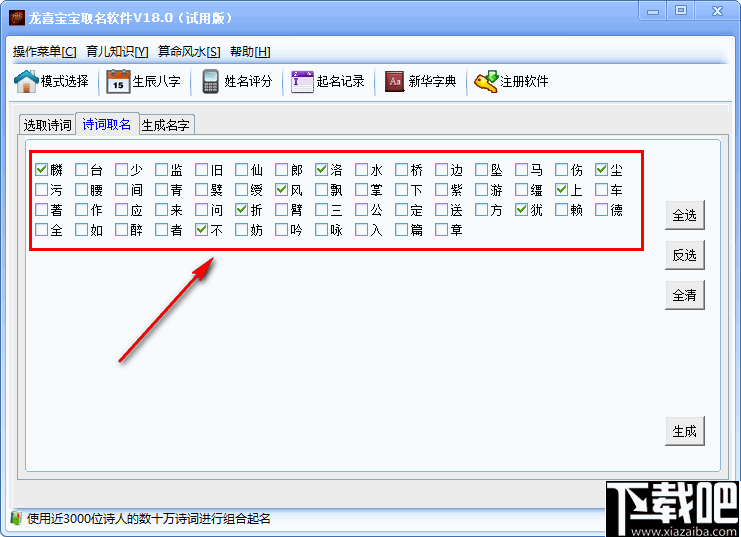Check the 腰 checkbox
741x537 pixels.
(x=82, y=190)
